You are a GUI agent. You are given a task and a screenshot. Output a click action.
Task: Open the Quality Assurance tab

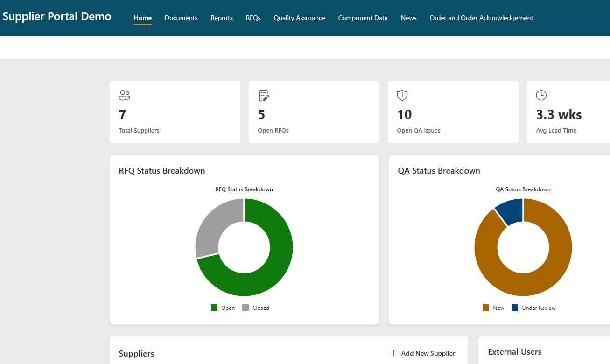point(300,18)
